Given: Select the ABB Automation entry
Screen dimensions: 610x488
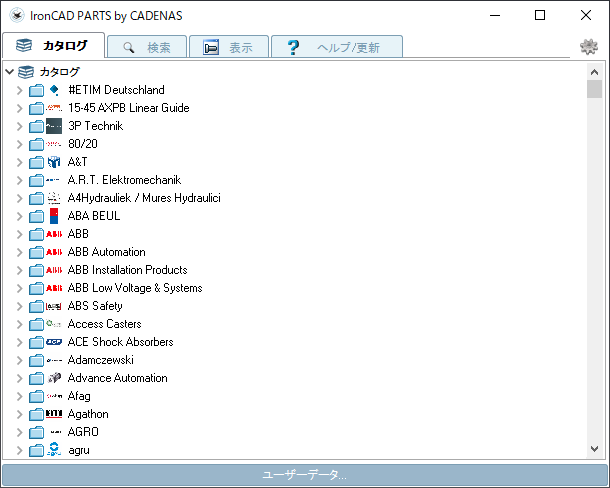Looking at the screenshot, I should coord(107,252).
